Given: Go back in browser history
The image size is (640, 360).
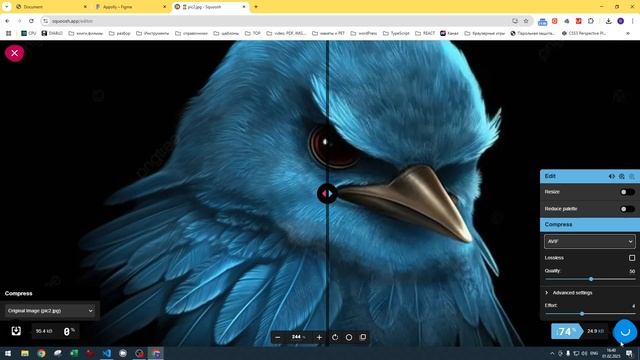Looking at the screenshot, I should coord(7,21).
